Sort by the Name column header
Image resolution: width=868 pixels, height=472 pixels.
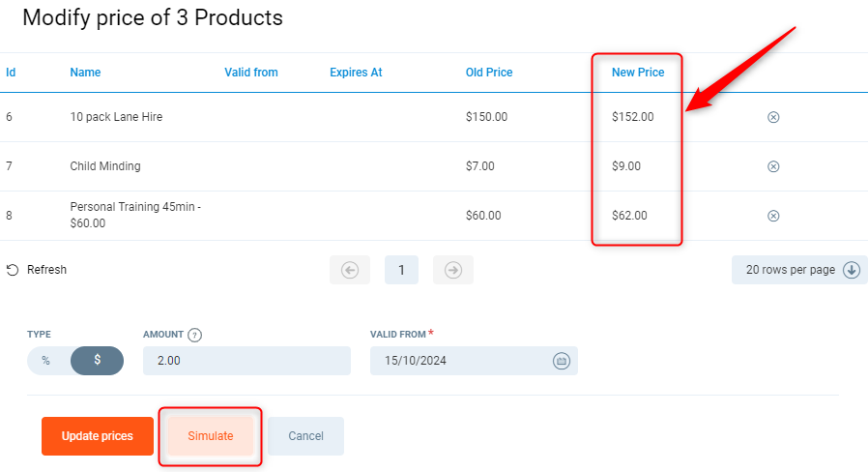click(x=85, y=73)
